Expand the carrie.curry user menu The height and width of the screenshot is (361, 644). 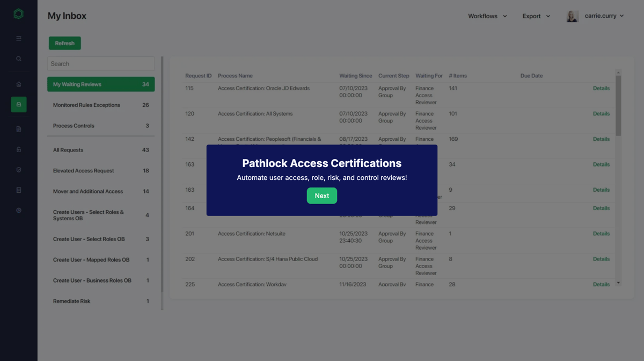(604, 16)
